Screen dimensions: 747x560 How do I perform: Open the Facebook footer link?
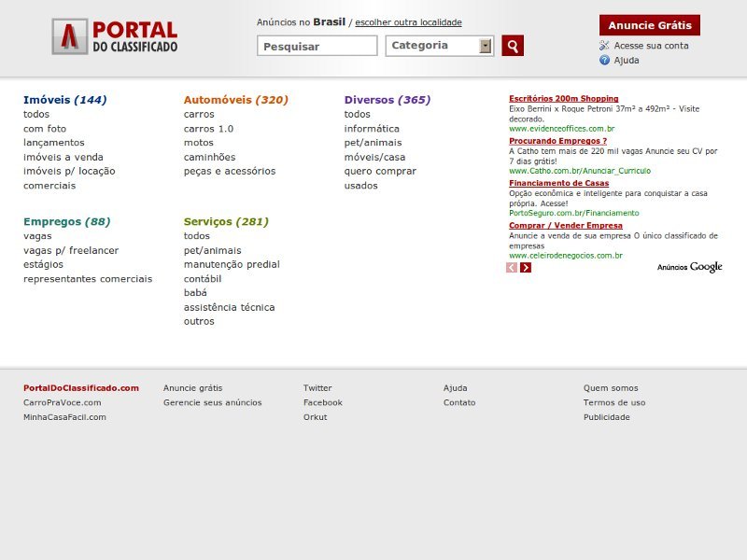point(323,403)
